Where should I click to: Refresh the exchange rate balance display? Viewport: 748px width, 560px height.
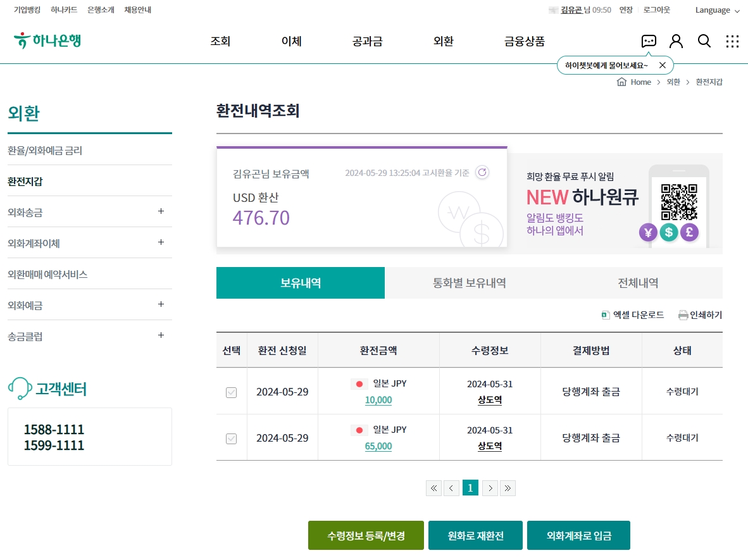pyautogui.click(x=482, y=171)
